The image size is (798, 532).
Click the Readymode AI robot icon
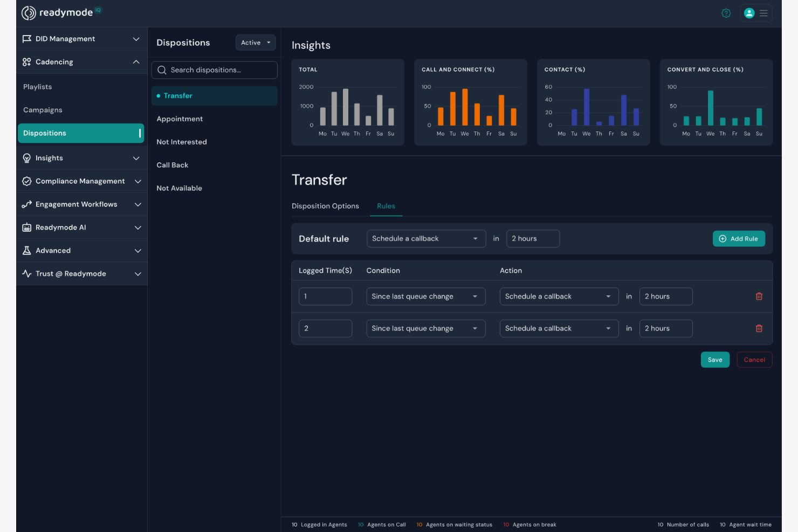pyautogui.click(x=26, y=227)
